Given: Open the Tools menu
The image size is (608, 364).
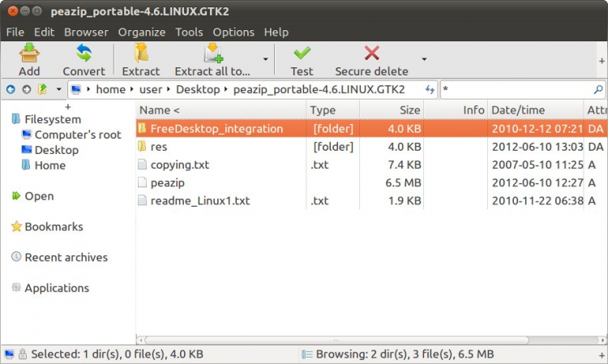Looking at the screenshot, I should point(189,32).
